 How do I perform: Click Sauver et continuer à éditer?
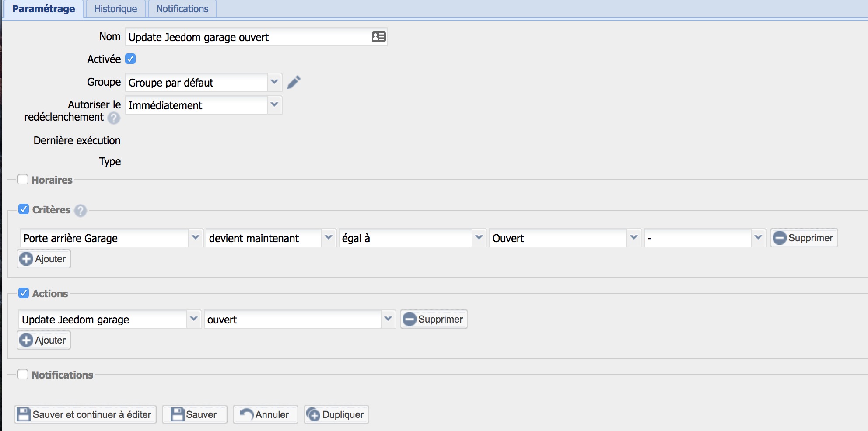point(85,414)
